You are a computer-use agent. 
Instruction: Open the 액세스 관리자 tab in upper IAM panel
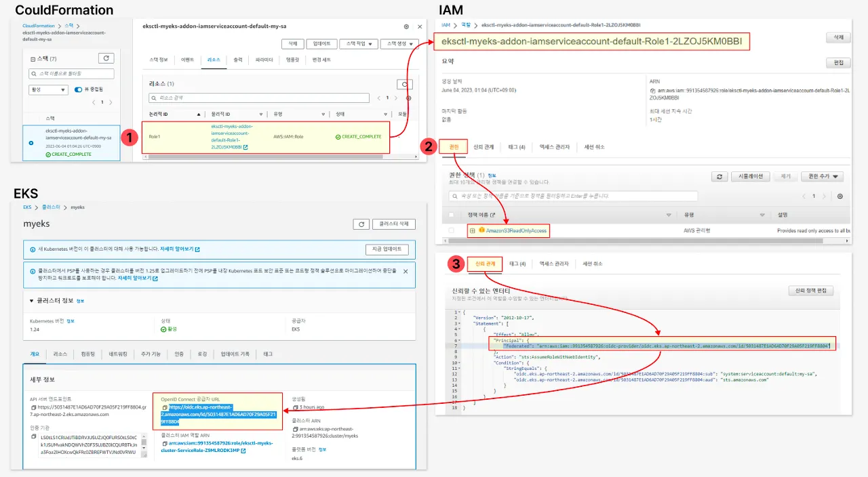[554, 146]
